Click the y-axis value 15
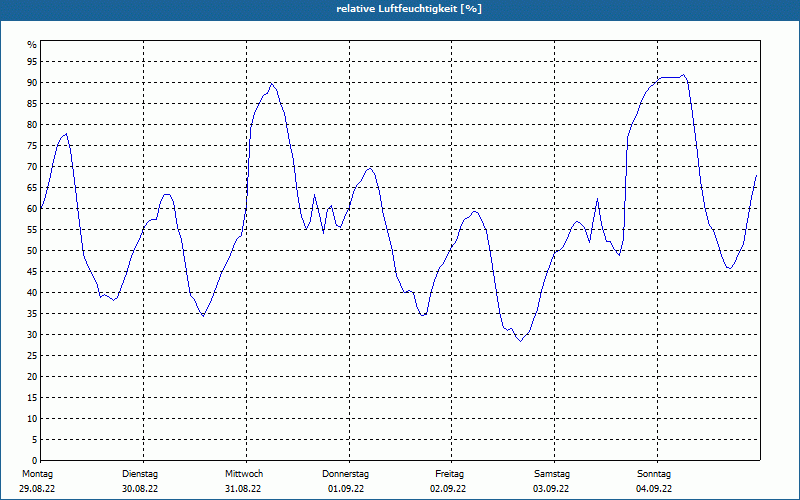The width and height of the screenshot is (800, 500). click(32, 397)
